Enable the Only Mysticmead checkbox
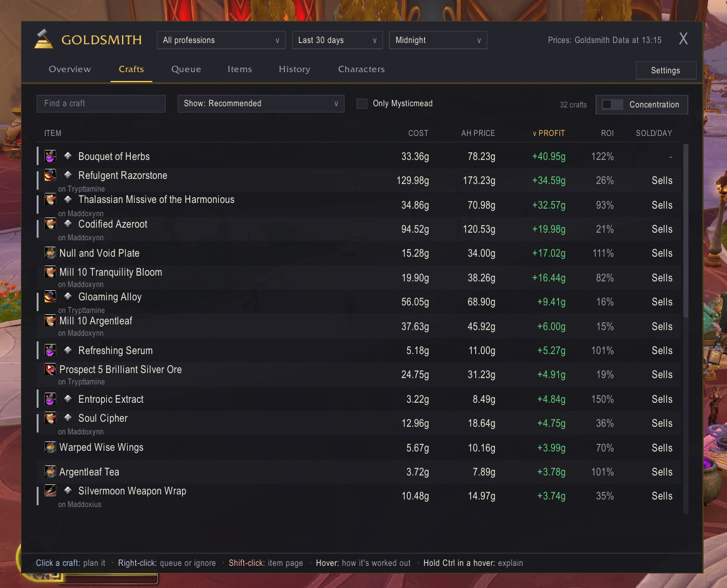Screen dimensions: 727x588 point(362,104)
